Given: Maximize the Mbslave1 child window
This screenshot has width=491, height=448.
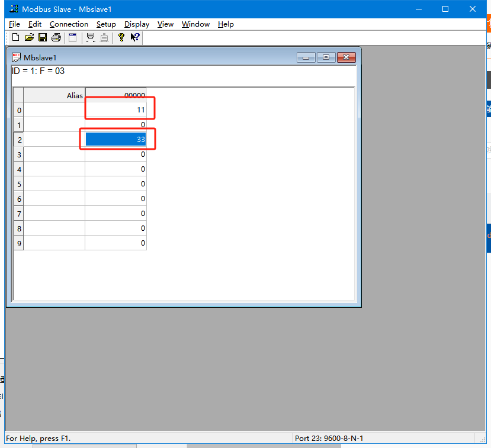Looking at the screenshot, I should coord(326,57).
